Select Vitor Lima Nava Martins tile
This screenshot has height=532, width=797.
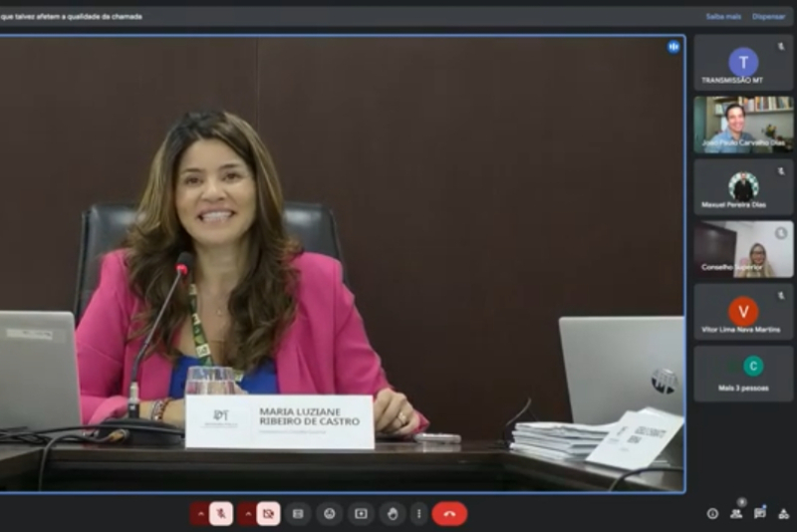click(743, 312)
